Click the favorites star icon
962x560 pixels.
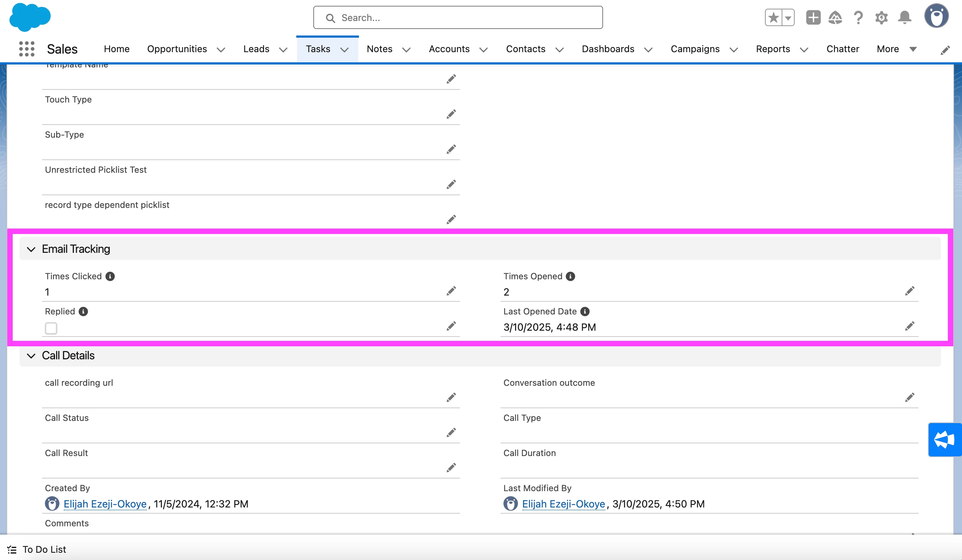tap(773, 17)
